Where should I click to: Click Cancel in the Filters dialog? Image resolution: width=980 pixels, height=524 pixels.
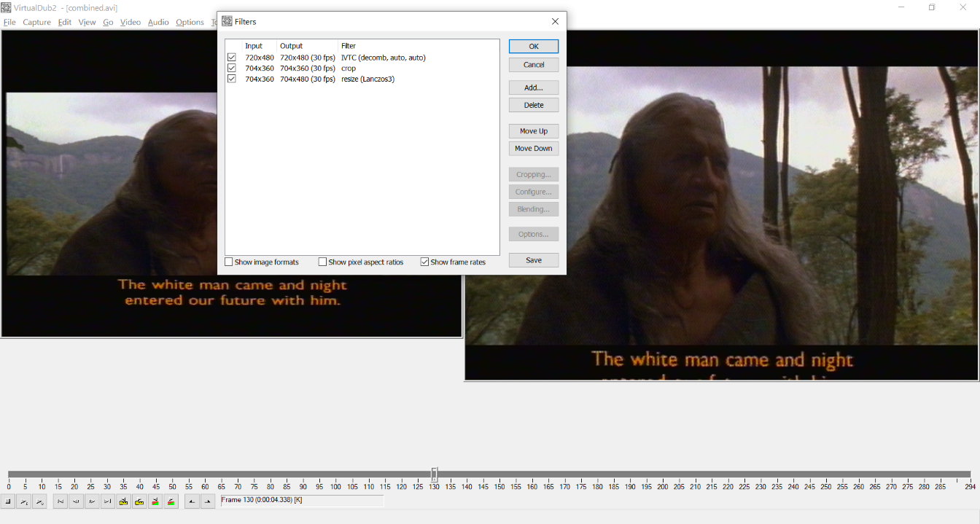click(534, 65)
